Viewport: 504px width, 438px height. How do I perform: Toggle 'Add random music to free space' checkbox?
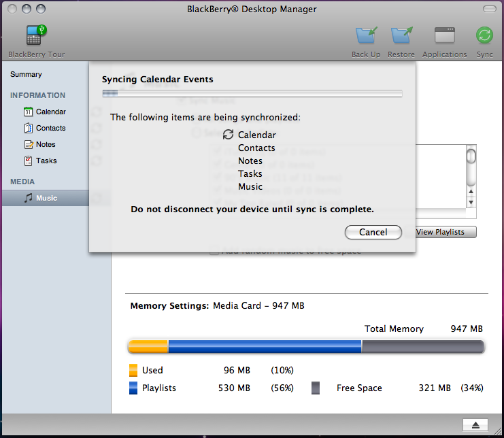(x=214, y=251)
